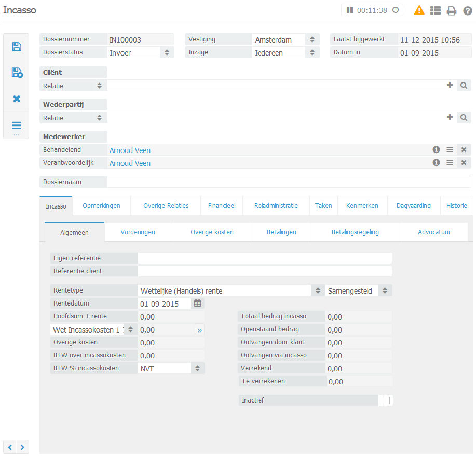Open the Rentedatum calendar picker
Image resolution: width=476 pixels, height=457 pixels.
pyautogui.click(x=197, y=303)
